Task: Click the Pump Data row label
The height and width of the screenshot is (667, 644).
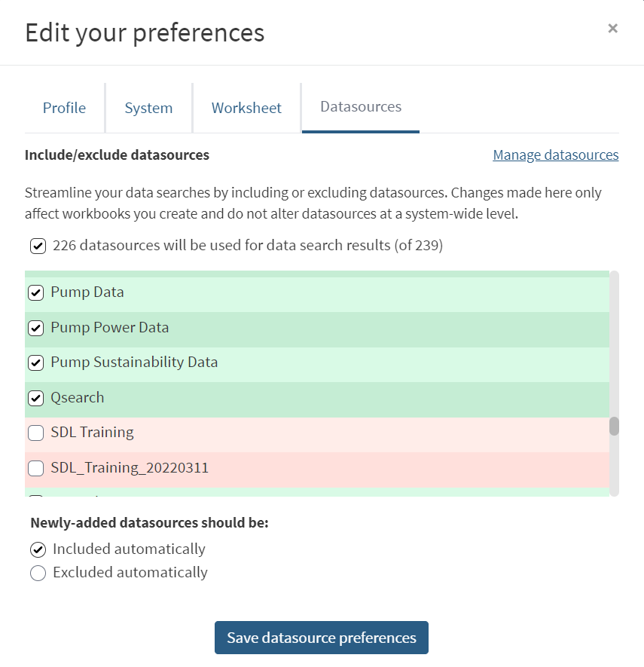Action: (x=87, y=292)
